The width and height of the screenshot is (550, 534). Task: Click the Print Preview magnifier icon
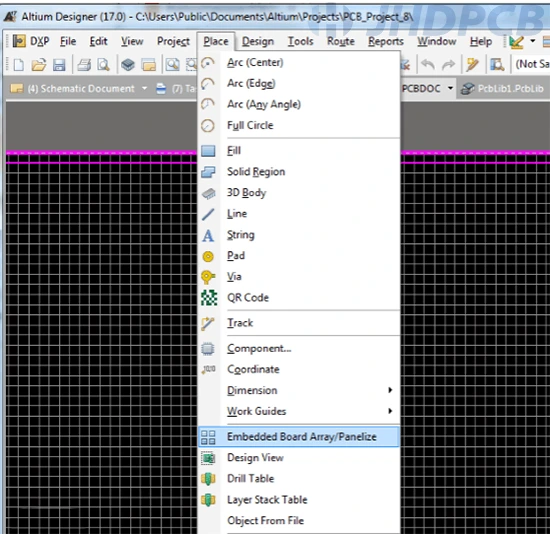tap(103, 65)
